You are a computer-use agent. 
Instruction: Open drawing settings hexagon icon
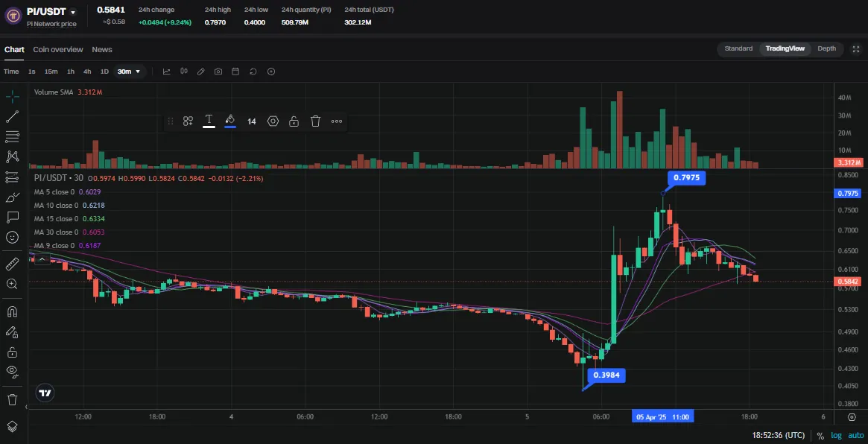[x=273, y=121]
